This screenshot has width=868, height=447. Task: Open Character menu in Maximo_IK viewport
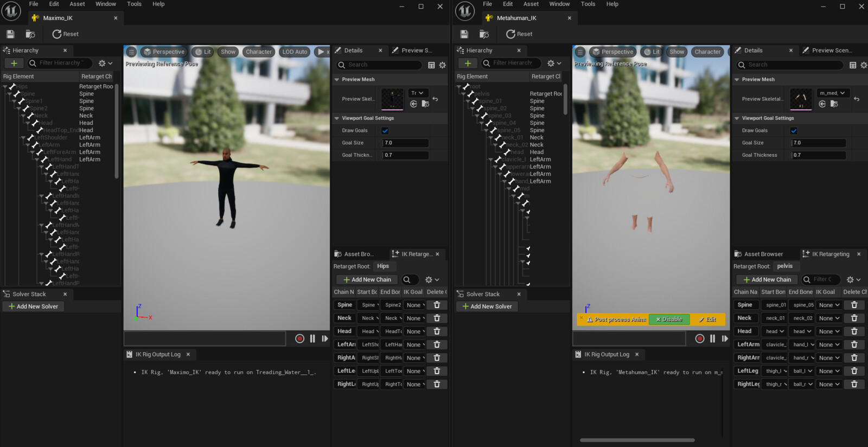258,52
